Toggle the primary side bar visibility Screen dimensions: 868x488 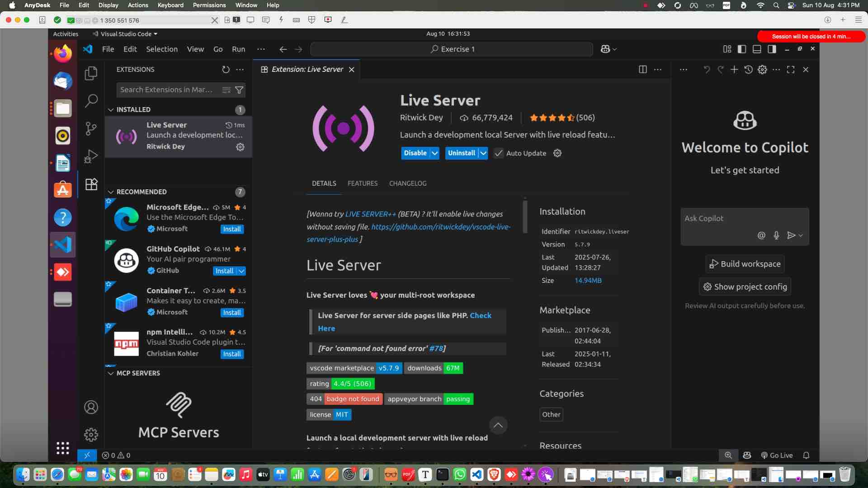pyautogui.click(x=742, y=49)
